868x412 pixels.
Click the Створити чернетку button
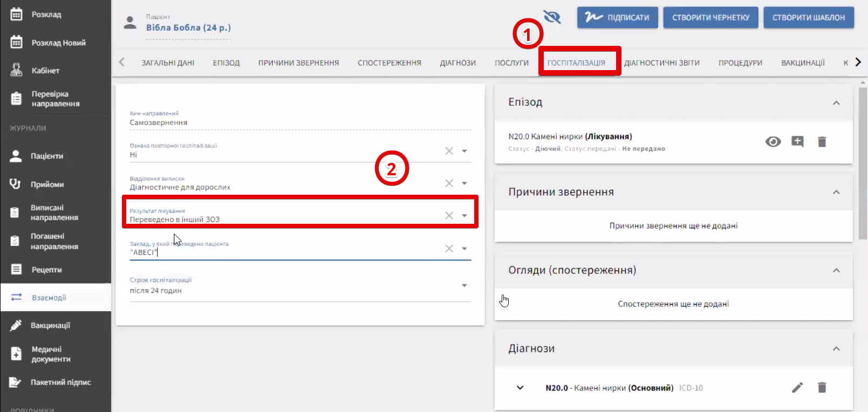(710, 17)
